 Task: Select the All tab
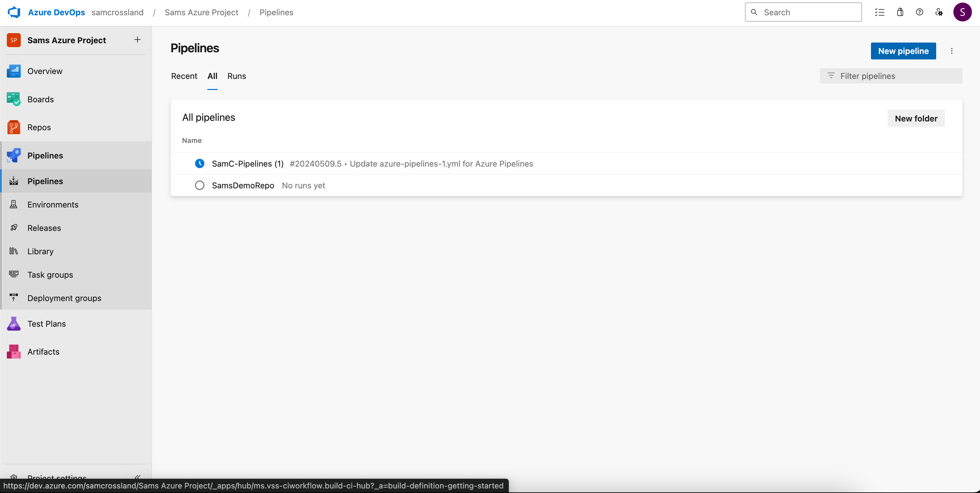pyautogui.click(x=212, y=76)
